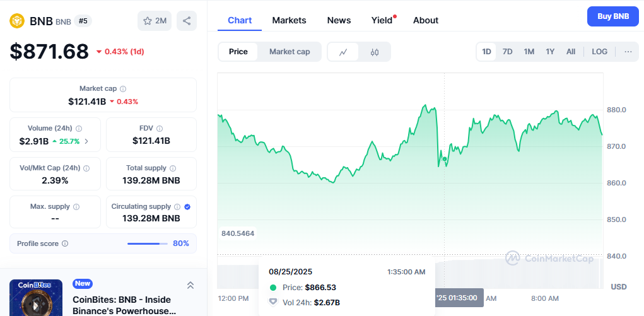Select the 7D time range
The width and height of the screenshot is (644, 316).
pos(507,52)
